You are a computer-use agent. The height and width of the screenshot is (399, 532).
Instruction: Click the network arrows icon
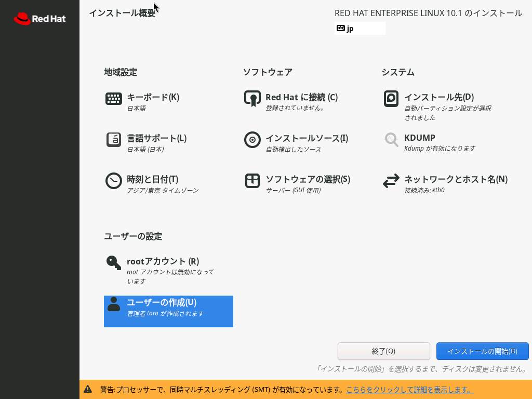[x=391, y=181]
